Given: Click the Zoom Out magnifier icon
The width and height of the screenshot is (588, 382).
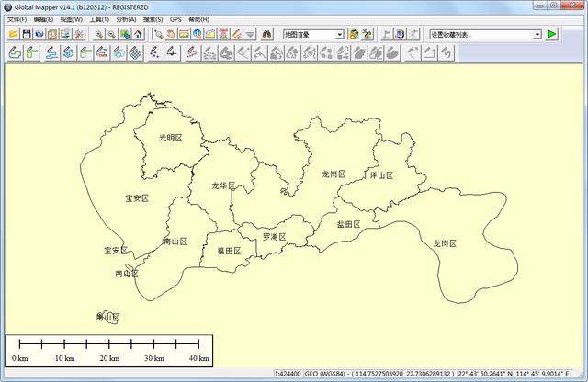Looking at the screenshot, I should tap(111, 34).
